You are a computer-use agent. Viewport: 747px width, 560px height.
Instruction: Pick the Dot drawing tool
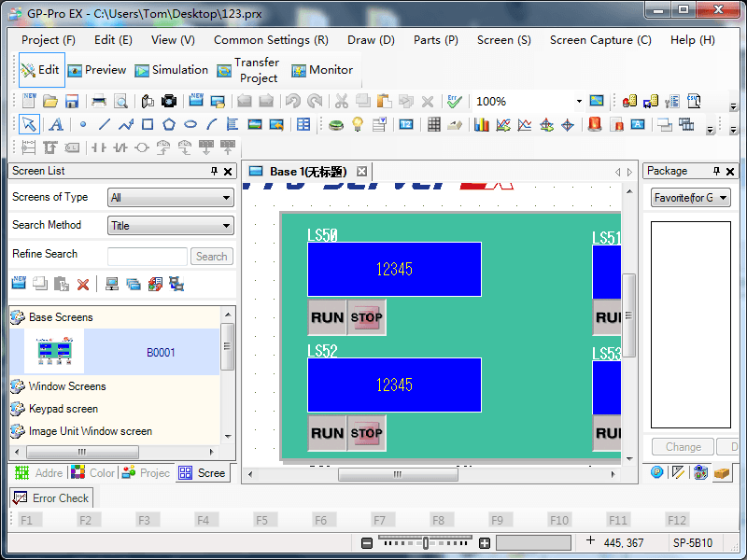click(83, 125)
